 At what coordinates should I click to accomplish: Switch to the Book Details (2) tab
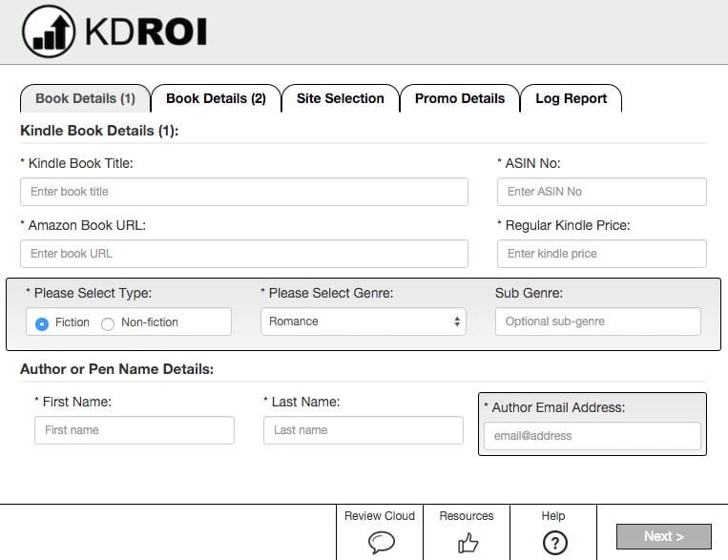pos(216,98)
